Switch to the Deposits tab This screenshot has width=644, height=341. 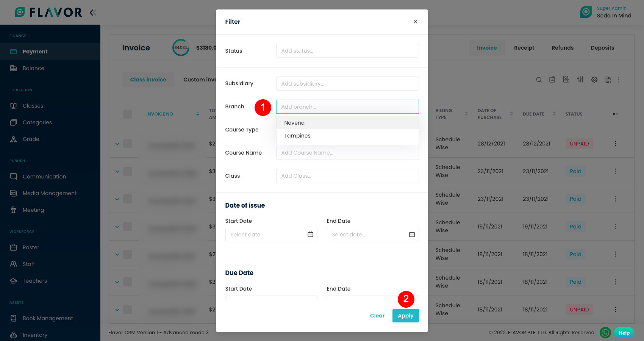coord(602,48)
